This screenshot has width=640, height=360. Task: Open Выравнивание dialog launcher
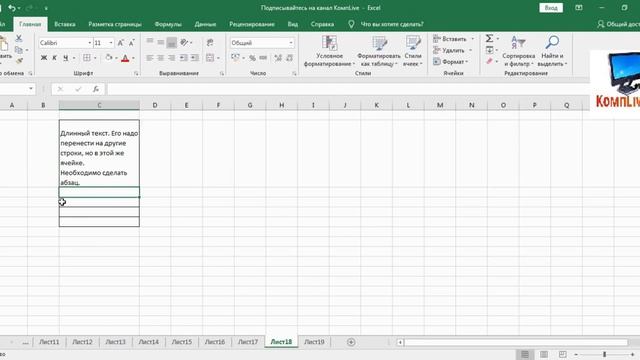(x=222, y=73)
